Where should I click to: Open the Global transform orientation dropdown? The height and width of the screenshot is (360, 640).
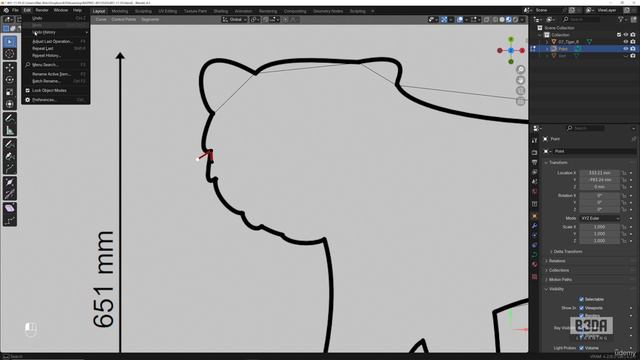coord(235,20)
